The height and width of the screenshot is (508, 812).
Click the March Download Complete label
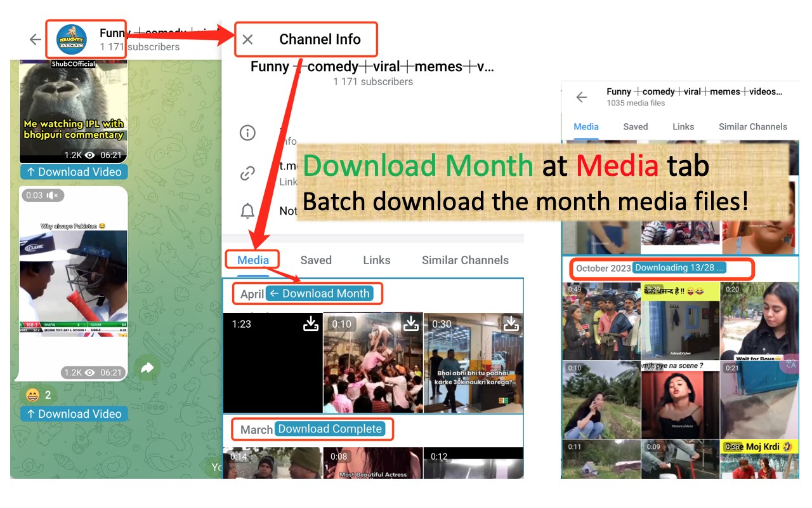click(330, 429)
